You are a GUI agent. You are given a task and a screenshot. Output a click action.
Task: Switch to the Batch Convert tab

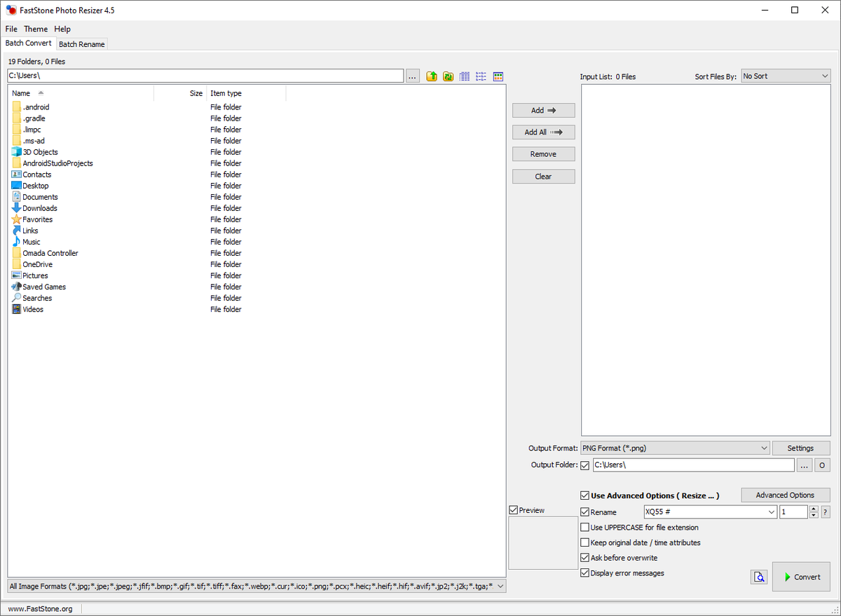pos(29,43)
